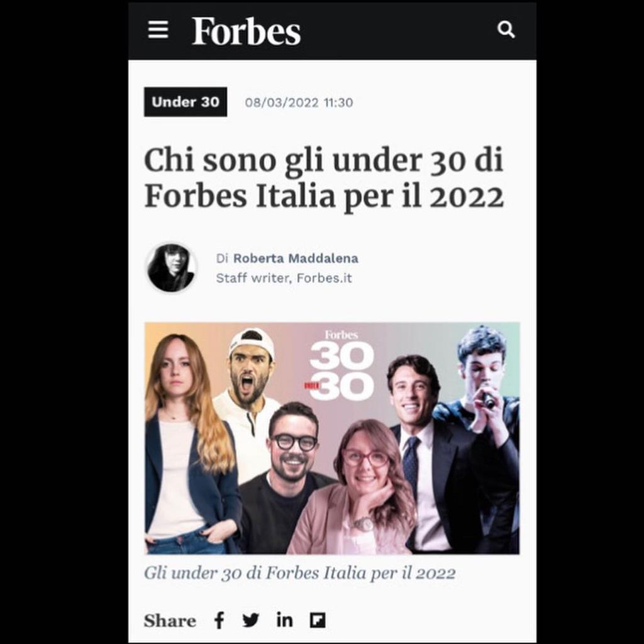Image resolution: width=644 pixels, height=644 pixels.
Task: Open the 30 Under 30 cover image
Action: (332, 438)
